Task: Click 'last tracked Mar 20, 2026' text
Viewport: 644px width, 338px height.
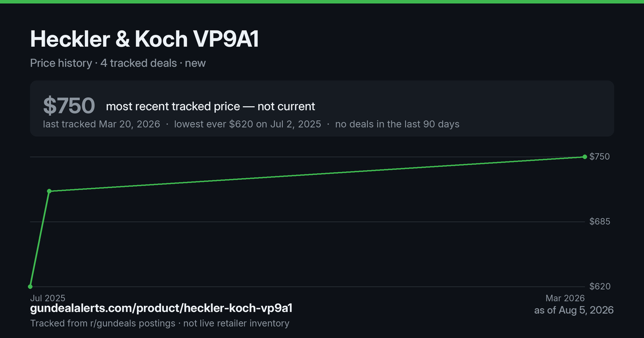Action: (101, 124)
